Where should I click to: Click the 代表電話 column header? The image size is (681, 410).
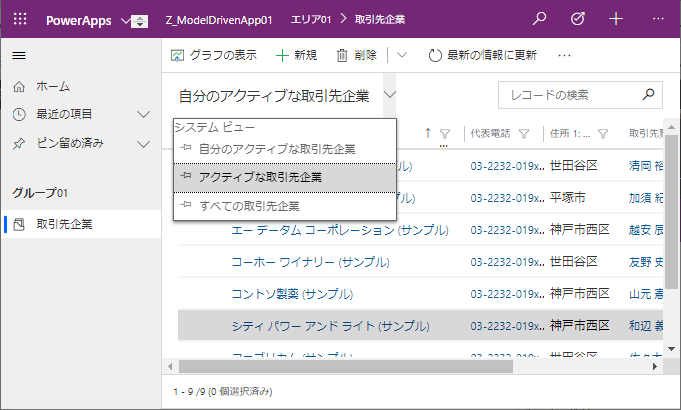tap(490, 133)
